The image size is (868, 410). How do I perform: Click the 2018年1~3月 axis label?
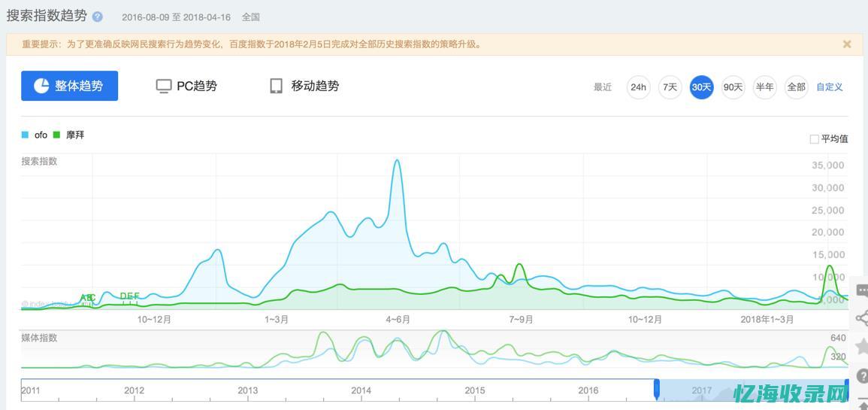[767, 319]
